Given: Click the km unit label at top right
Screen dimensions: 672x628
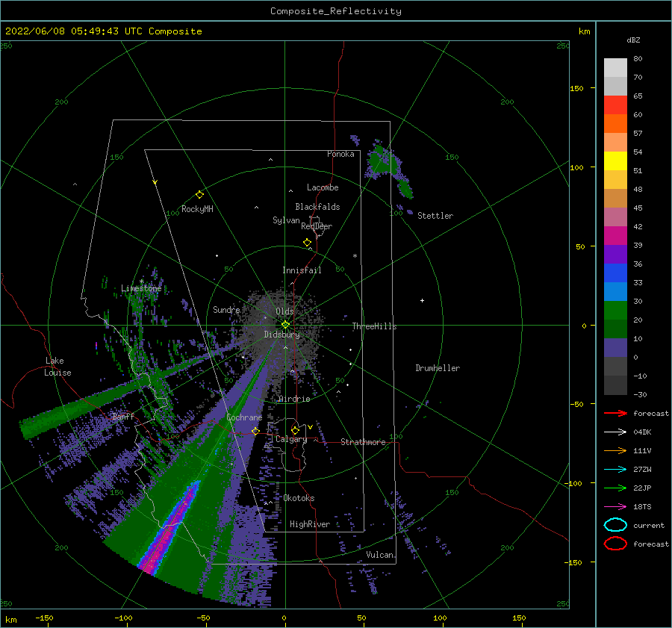Looking at the screenshot, I should point(584,31).
